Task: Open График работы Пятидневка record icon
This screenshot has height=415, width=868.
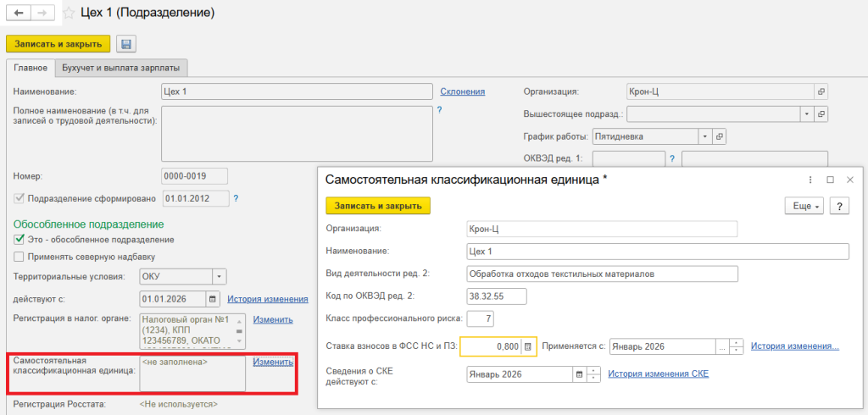Action: click(720, 136)
